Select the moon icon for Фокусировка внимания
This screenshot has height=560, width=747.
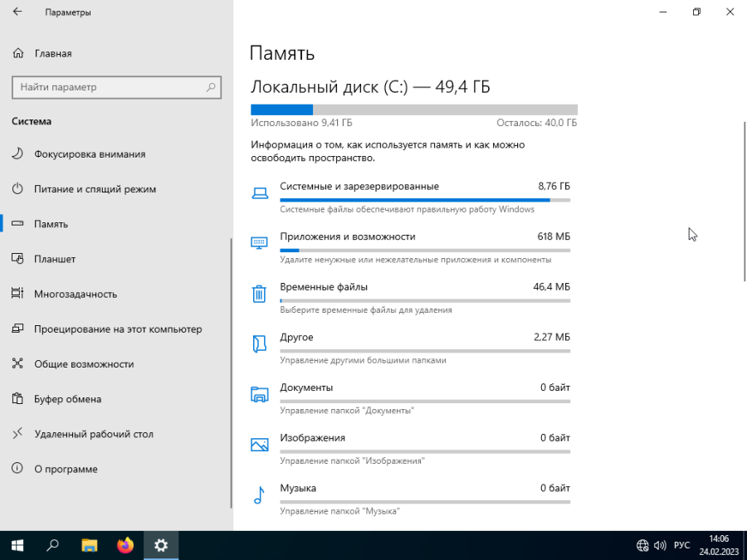click(17, 153)
